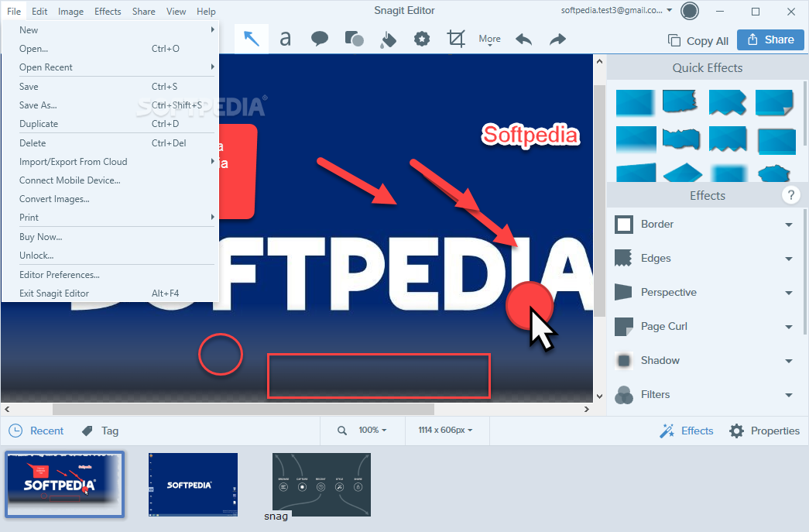Expand the Perspective effect options
Image resolution: width=809 pixels, height=532 pixels.
click(x=788, y=293)
